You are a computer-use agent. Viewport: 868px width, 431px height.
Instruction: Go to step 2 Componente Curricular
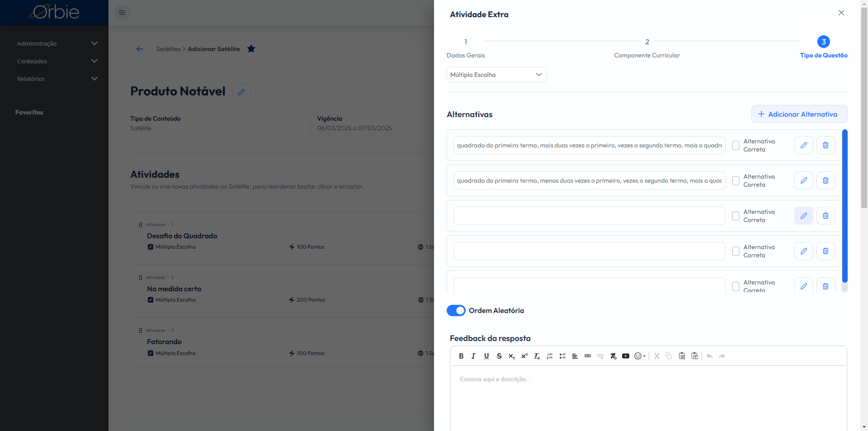click(647, 42)
